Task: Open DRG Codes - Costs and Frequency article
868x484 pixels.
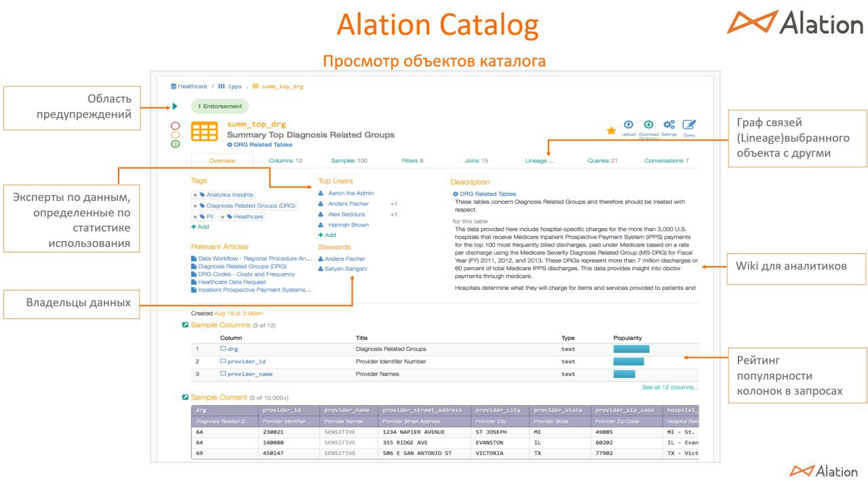Action: pos(246,274)
